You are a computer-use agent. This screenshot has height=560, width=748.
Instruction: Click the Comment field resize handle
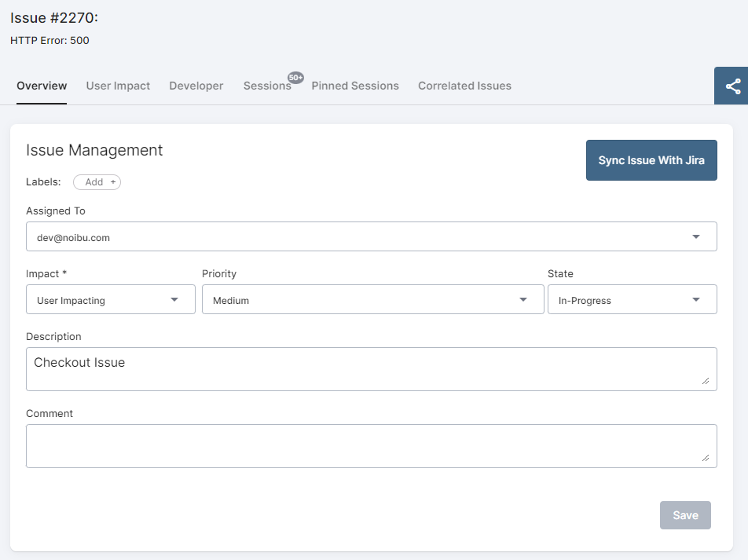pyautogui.click(x=706, y=457)
